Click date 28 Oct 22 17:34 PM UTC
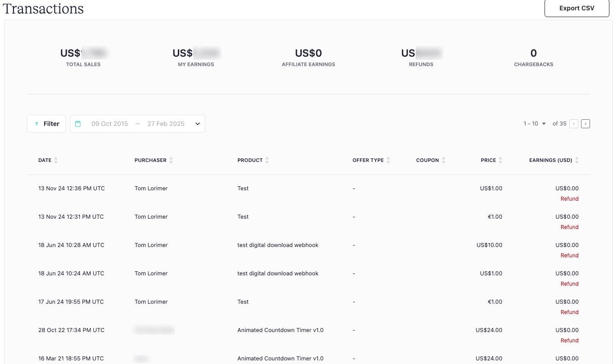This screenshot has width=613, height=364. coord(71,330)
